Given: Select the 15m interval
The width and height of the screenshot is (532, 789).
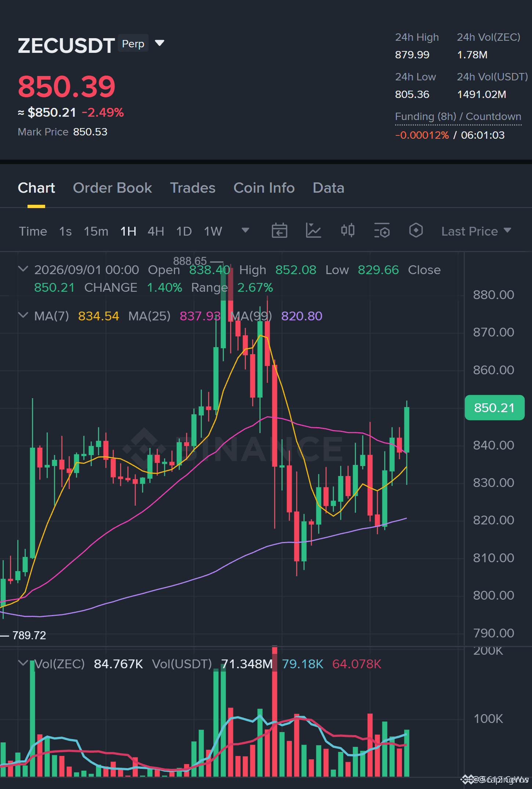Looking at the screenshot, I should click(x=96, y=231).
